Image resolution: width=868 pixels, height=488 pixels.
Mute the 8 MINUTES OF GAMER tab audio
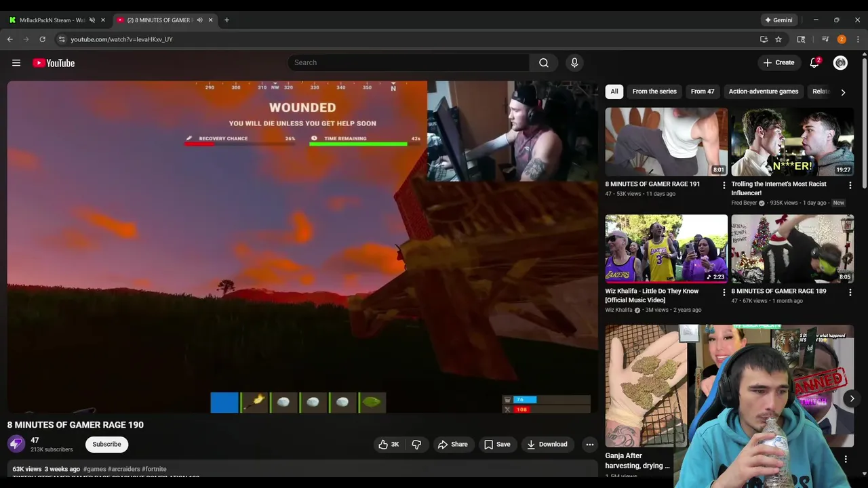pyautogui.click(x=199, y=20)
